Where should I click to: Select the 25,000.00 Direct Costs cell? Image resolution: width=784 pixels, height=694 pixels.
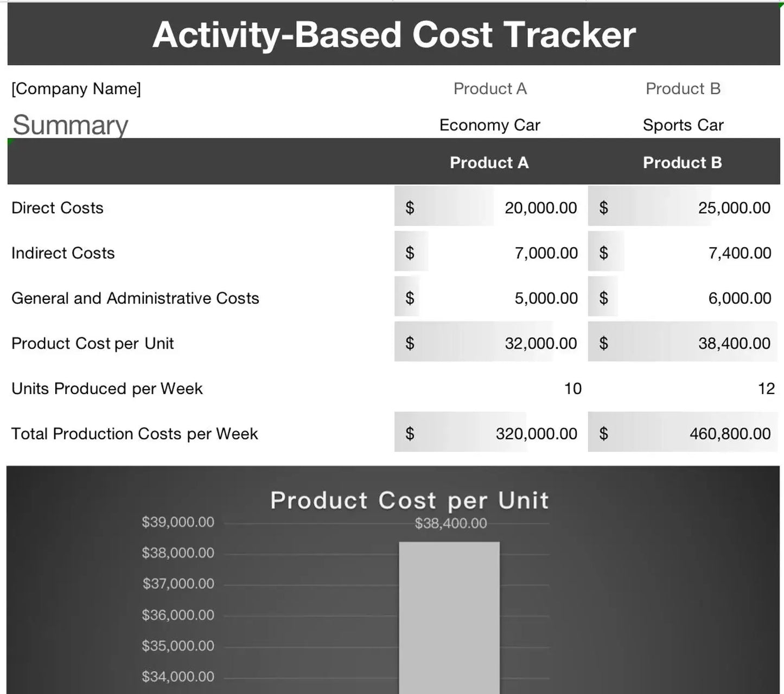point(734,208)
